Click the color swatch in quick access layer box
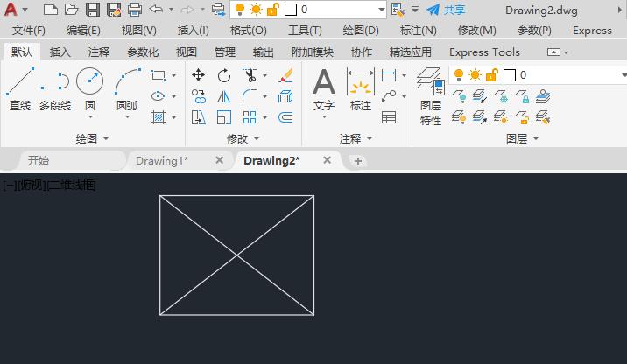The width and height of the screenshot is (627, 364). (x=291, y=10)
